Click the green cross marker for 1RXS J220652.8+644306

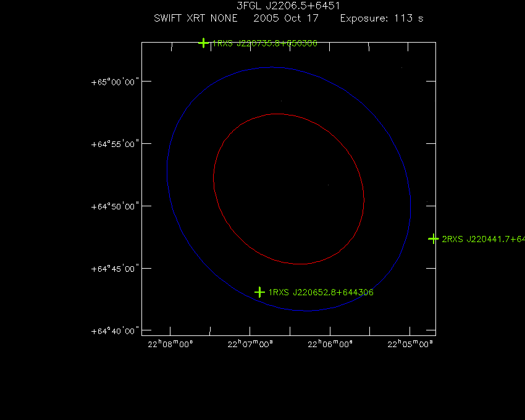tap(259, 292)
